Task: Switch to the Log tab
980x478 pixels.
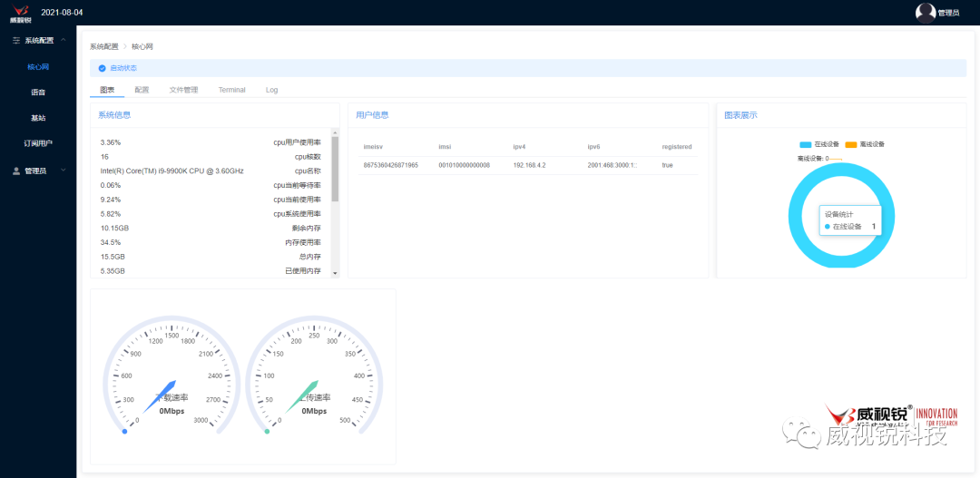Action: pos(271,90)
